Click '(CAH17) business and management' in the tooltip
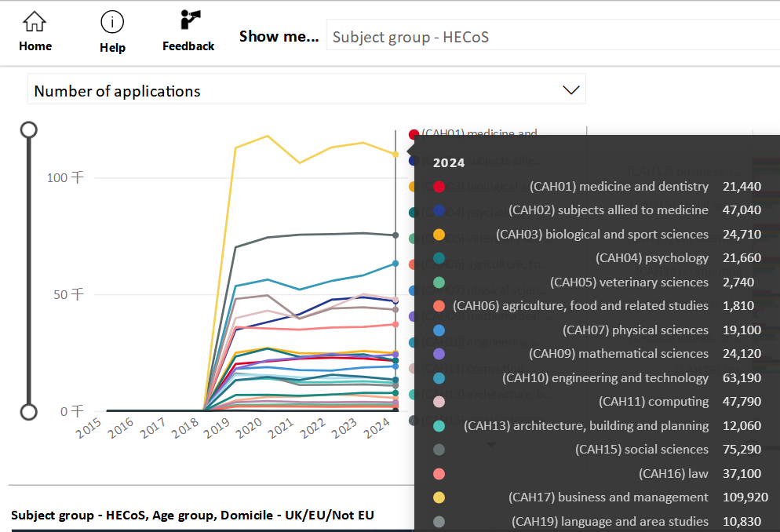Image resolution: width=780 pixels, height=532 pixels. click(608, 497)
